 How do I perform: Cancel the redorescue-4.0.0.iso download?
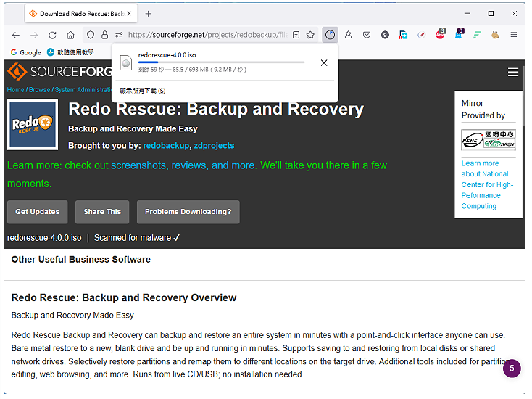pos(324,63)
